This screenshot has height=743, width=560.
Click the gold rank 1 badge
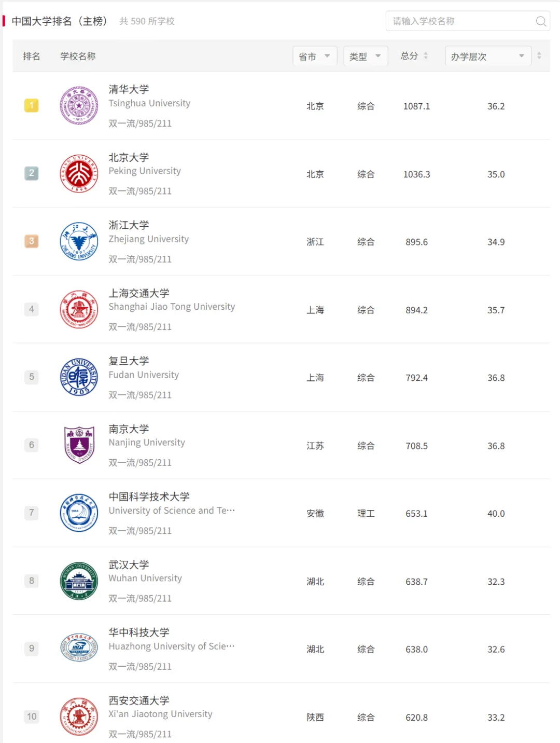[x=32, y=105]
